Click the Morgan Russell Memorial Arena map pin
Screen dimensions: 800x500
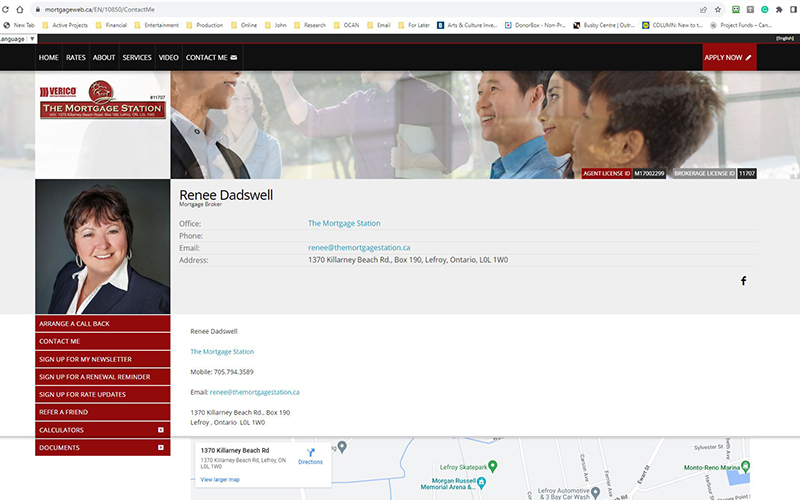click(x=481, y=482)
